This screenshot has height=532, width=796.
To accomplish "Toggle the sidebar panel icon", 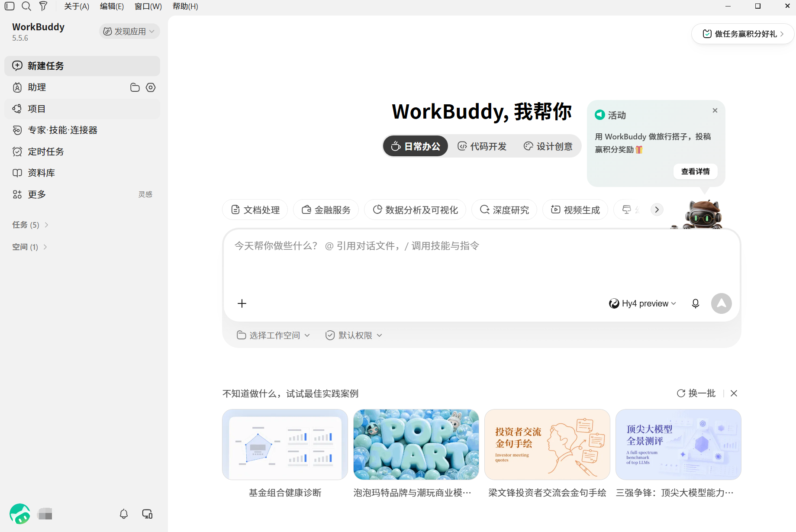I will pyautogui.click(x=10, y=6).
